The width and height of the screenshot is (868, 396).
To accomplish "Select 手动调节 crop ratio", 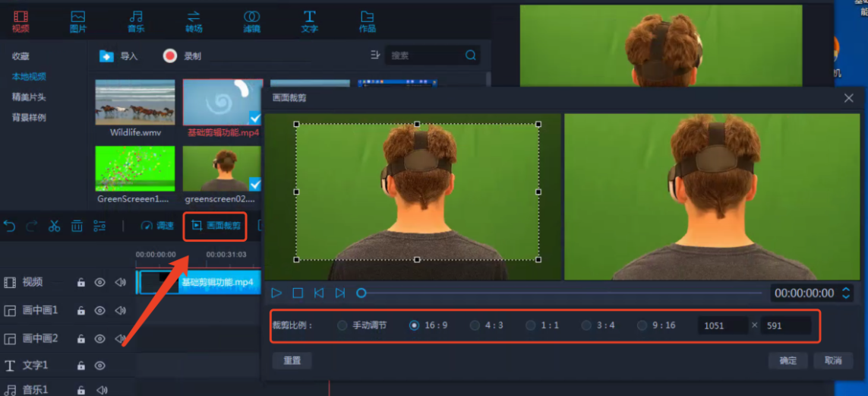I will coord(362,325).
